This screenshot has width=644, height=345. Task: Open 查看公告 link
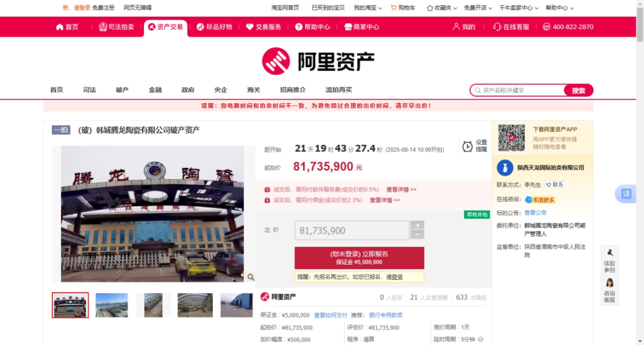pyautogui.click(x=535, y=213)
